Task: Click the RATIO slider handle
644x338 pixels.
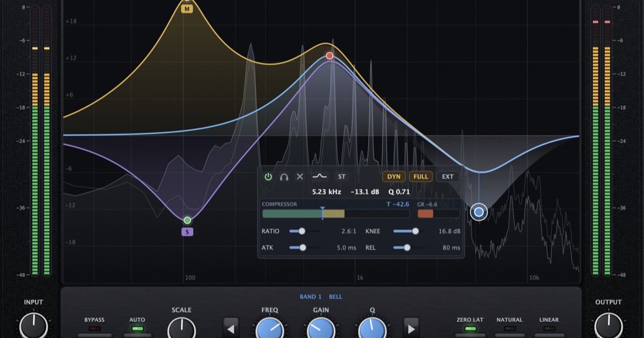Action: coord(302,231)
